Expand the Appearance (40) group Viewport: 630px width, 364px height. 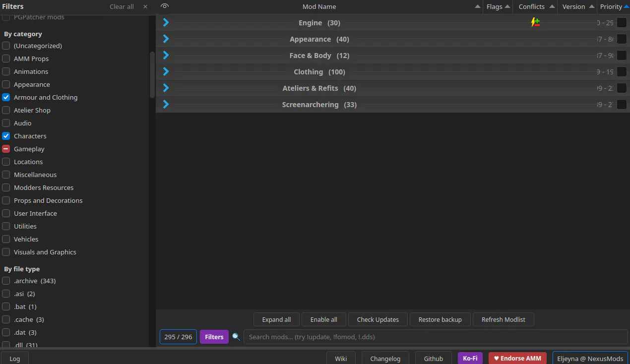click(x=166, y=39)
